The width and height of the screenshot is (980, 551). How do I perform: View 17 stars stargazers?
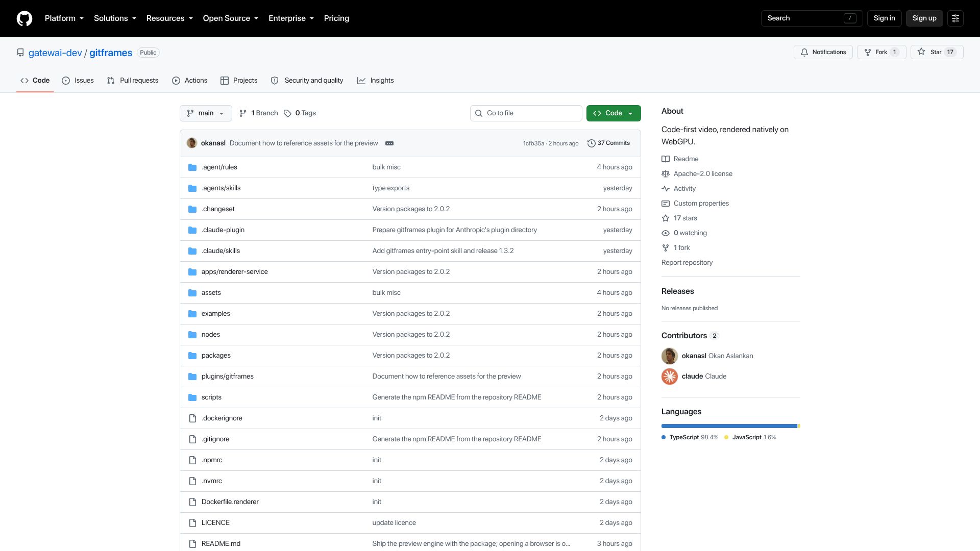coord(679,218)
